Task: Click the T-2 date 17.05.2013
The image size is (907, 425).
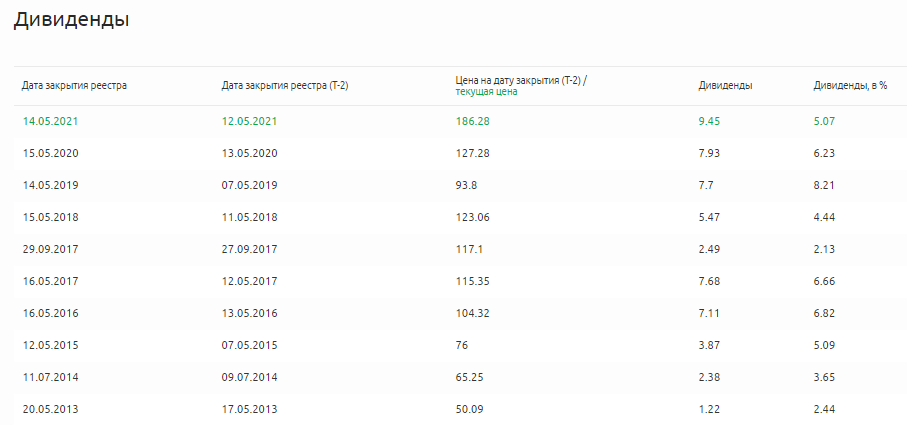Action: click(249, 409)
